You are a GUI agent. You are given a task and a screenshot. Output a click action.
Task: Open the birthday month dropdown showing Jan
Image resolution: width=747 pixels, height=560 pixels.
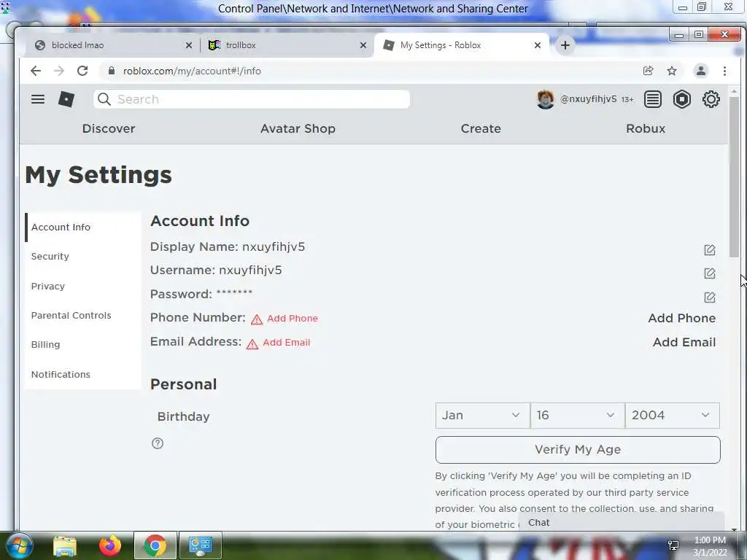pos(482,415)
